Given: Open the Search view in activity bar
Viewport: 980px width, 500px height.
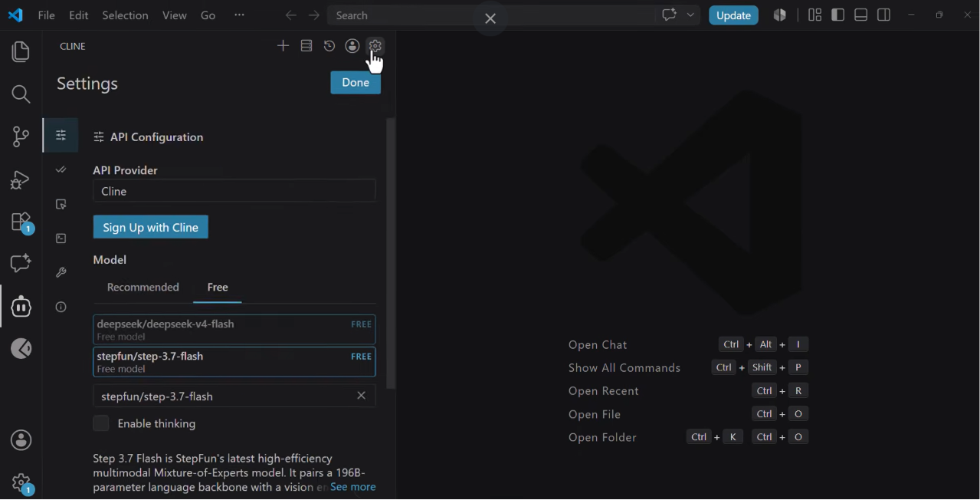Looking at the screenshot, I should [21, 94].
